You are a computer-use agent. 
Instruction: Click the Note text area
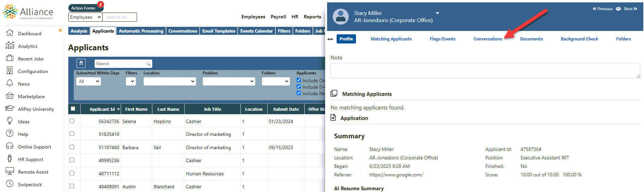(x=485, y=71)
